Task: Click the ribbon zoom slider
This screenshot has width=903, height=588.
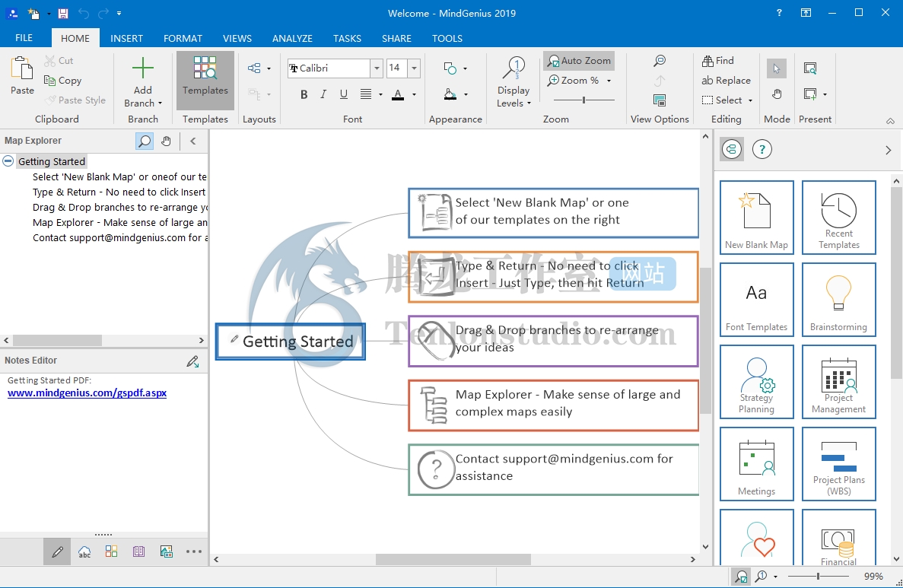Action: (584, 100)
